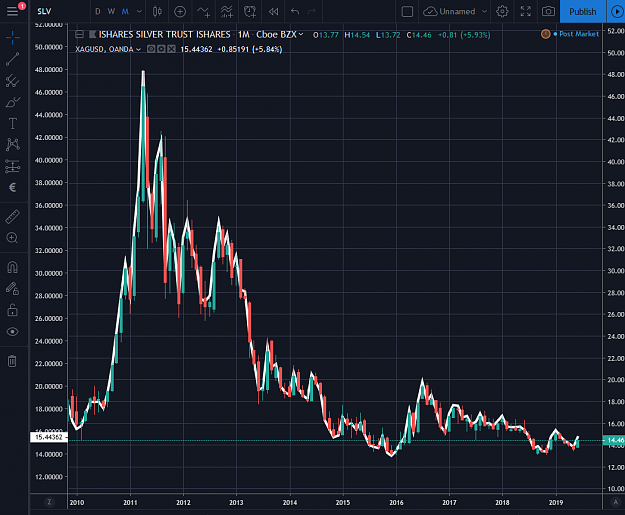Viewport: 625px width, 515px height.
Task: Enter fullscreen mode
Action: (525, 12)
